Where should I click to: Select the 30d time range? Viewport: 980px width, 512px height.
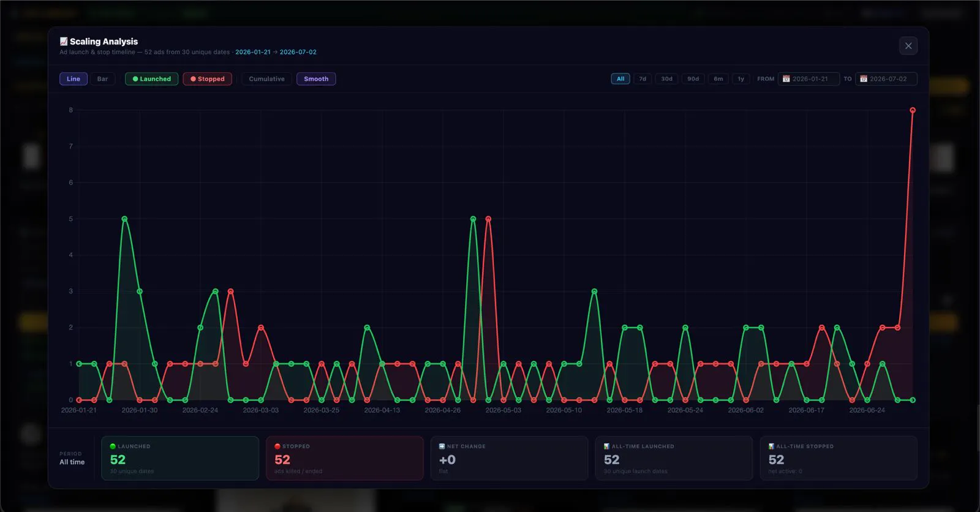[666, 79]
